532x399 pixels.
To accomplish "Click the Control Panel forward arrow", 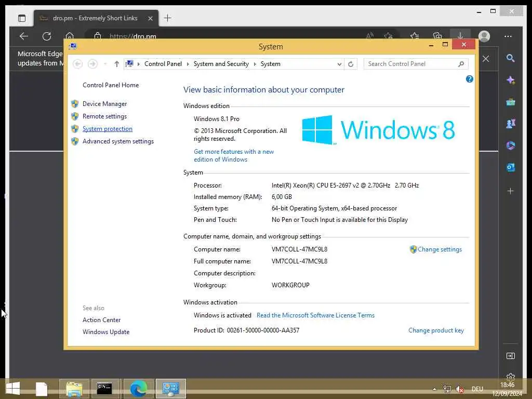I will pos(92,64).
